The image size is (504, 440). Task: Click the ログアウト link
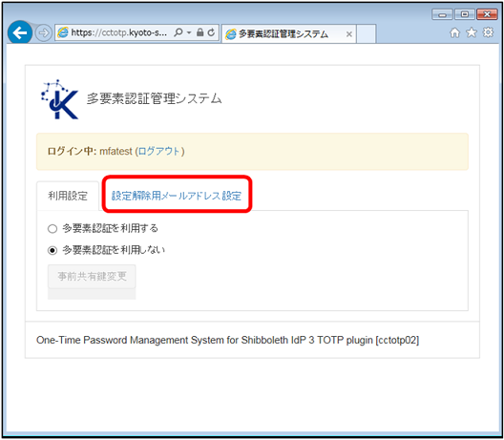[159, 151]
